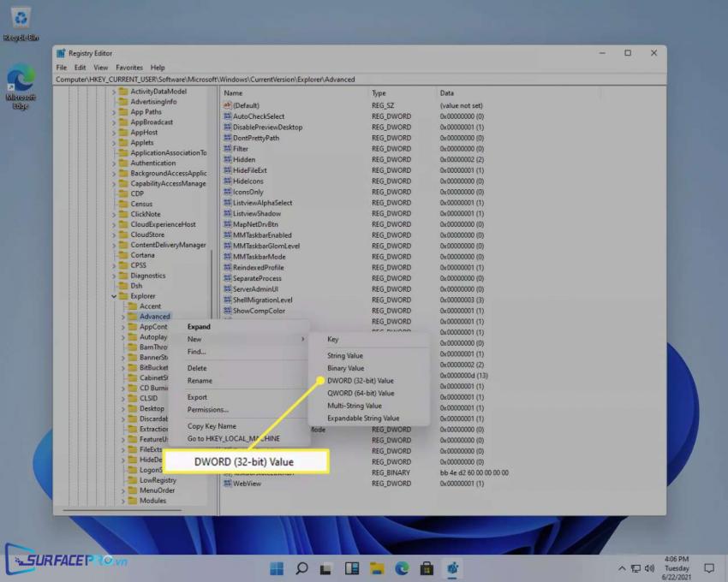Choose Expandable String Value
728x582 pixels.
(363, 419)
